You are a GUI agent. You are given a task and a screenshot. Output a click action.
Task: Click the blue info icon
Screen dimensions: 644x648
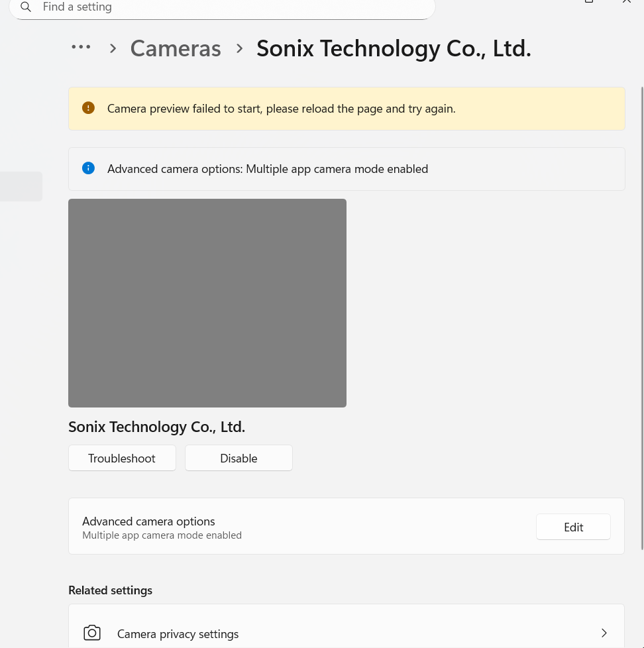coord(88,168)
